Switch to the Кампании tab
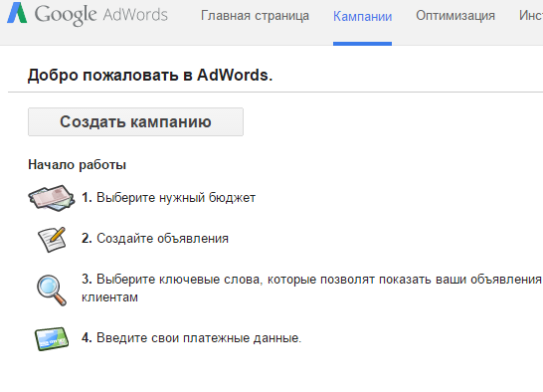The width and height of the screenshot is (543, 392). click(x=362, y=16)
